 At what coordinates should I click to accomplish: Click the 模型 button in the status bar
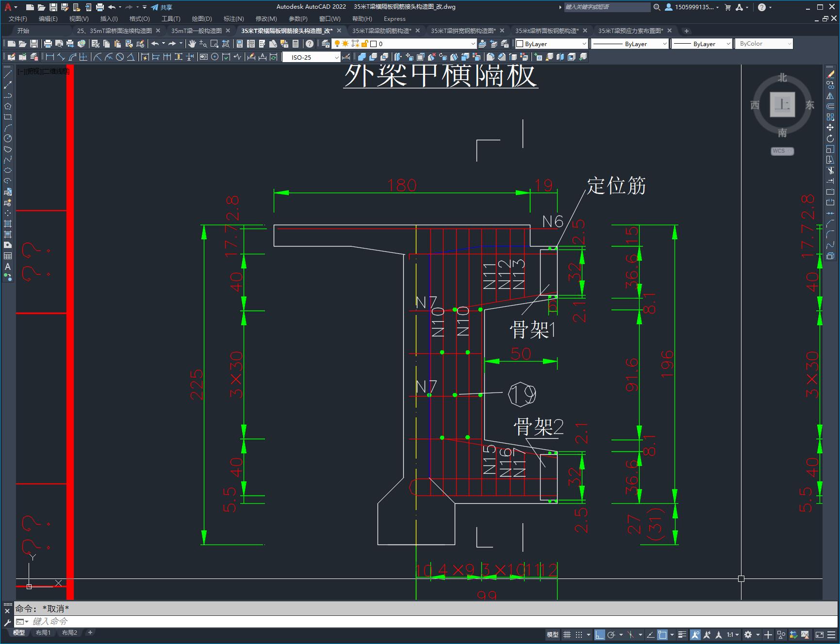point(553,634)
